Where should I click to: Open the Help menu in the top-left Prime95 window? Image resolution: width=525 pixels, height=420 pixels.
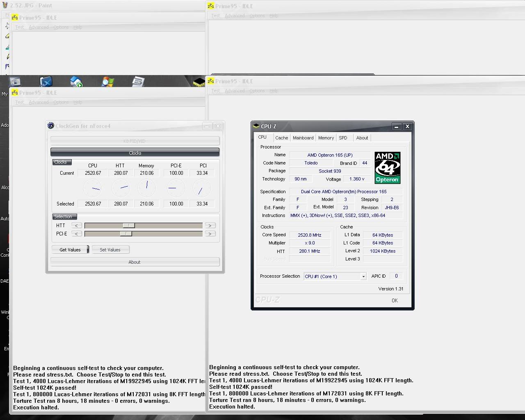78,27
